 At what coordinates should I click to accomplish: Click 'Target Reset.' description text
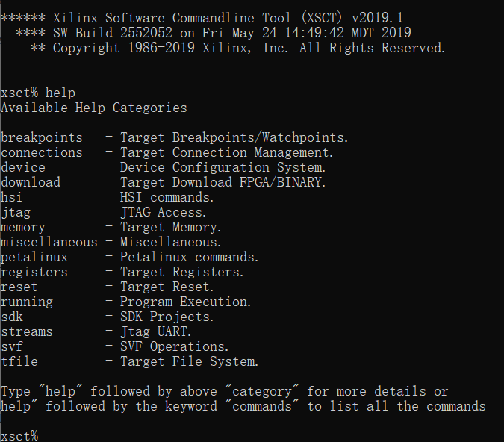coord(167,287)
